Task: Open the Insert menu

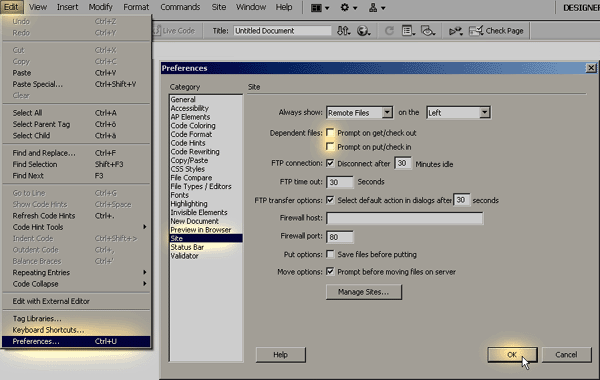Action: pos(67,7)
